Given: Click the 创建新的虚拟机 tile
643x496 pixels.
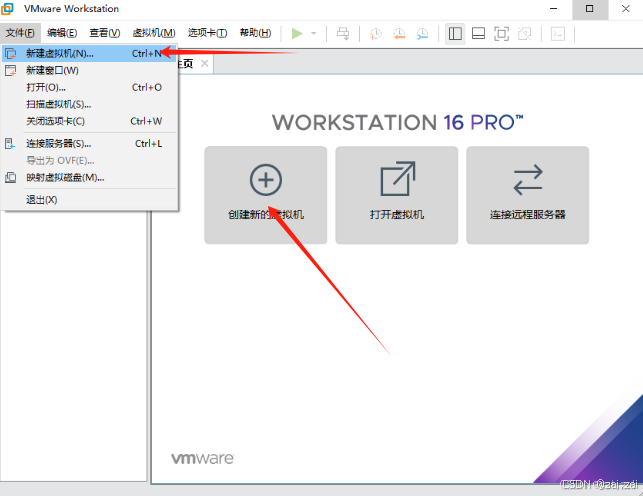Looking at the screenshot, I should 266,195.
